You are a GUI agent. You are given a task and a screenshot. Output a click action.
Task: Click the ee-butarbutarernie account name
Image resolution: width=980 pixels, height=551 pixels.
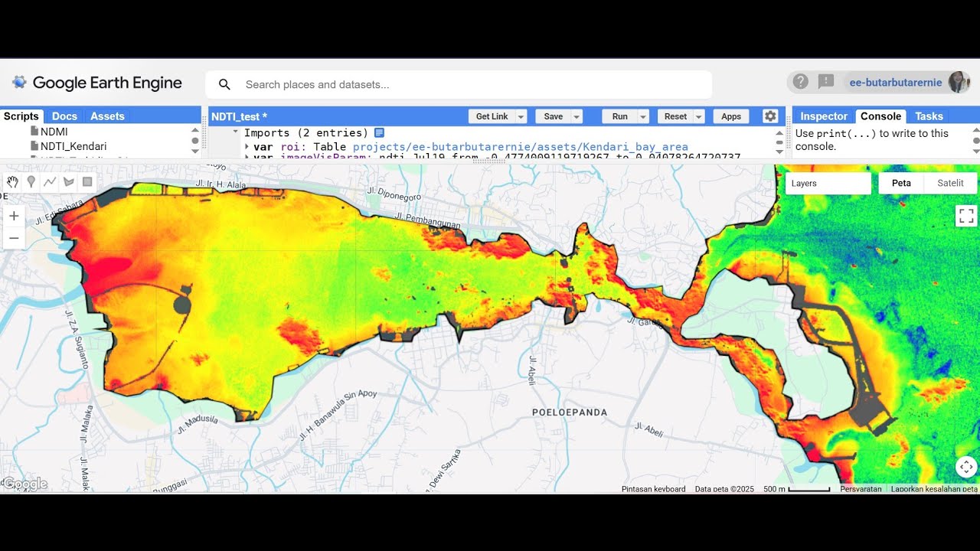click(896, 83)
